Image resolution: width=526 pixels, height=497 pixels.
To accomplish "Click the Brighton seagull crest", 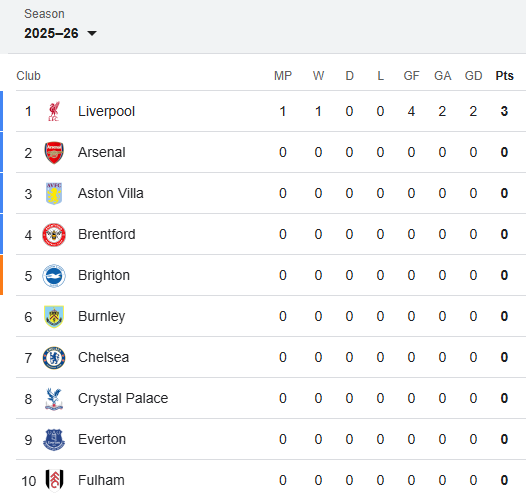I will click(54, 276).
